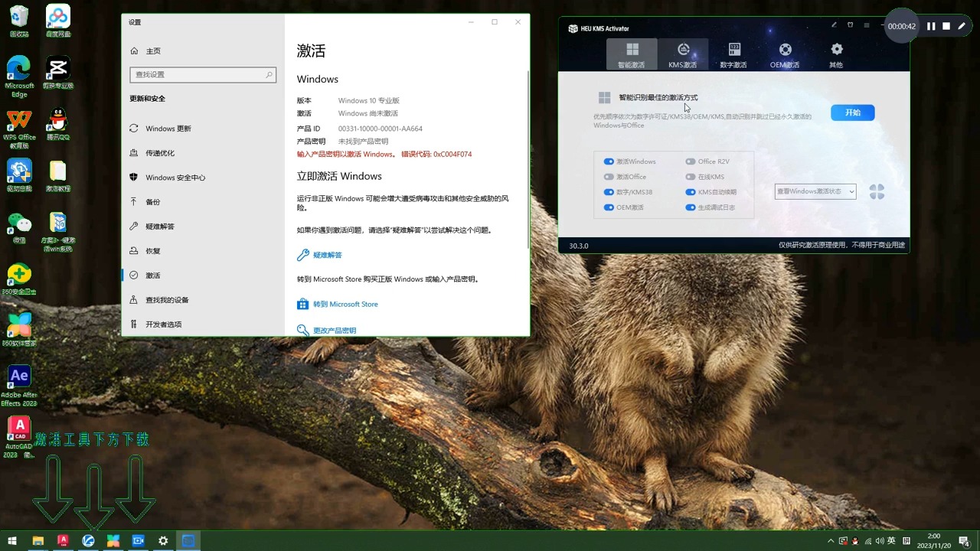Toggle the 激活Windows switch

click(x=609, y=161)
